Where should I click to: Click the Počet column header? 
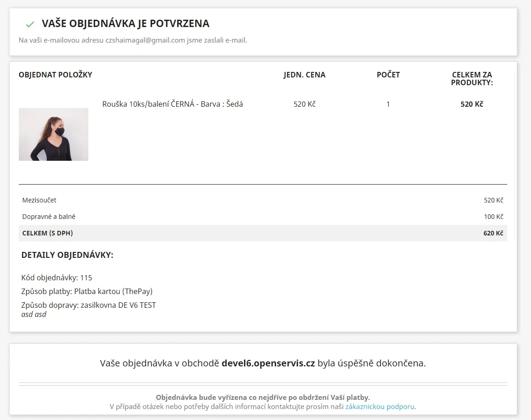(388, 75)
